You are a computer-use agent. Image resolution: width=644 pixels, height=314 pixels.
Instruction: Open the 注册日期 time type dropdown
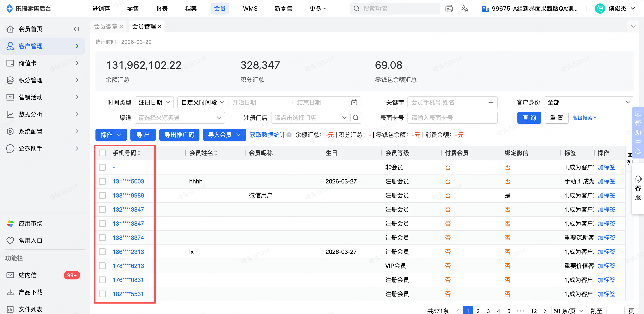coord(154,102)
